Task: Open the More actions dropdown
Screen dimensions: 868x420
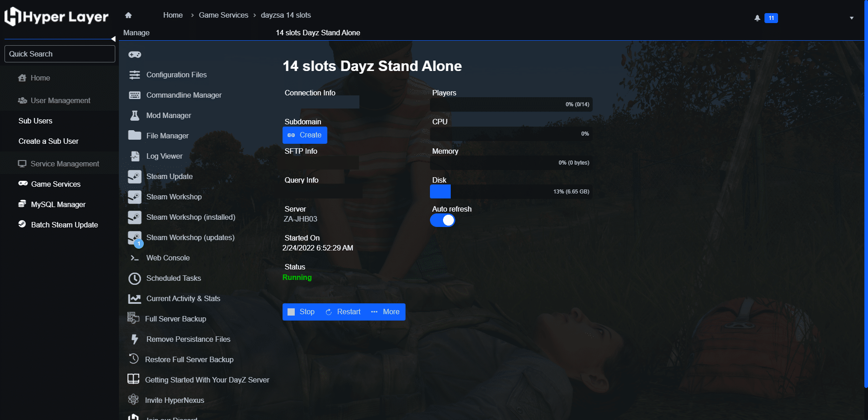Action: (x=386, y=312)
